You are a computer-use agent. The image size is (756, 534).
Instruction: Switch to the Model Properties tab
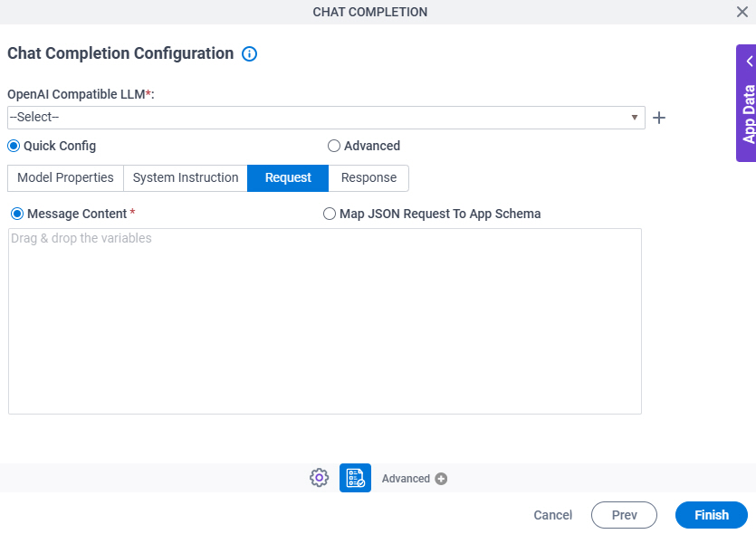tap(65, 177)
